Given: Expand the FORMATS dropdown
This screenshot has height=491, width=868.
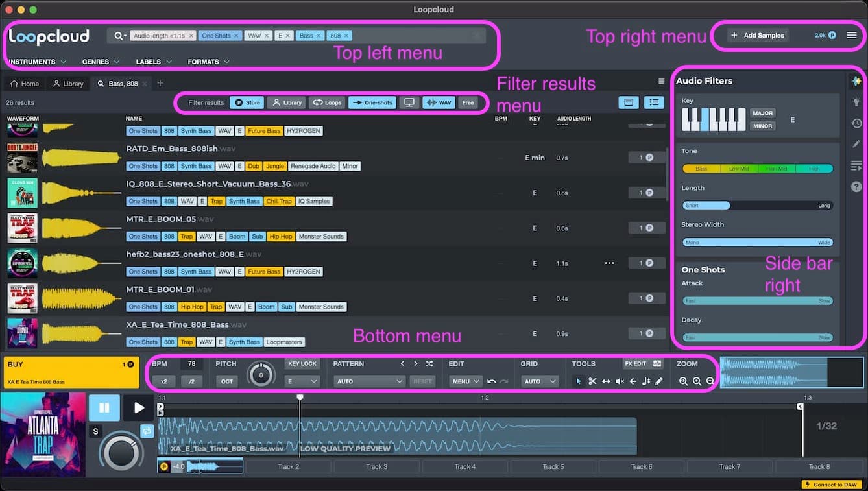Looking at the screenshot, I should point(209,62).
